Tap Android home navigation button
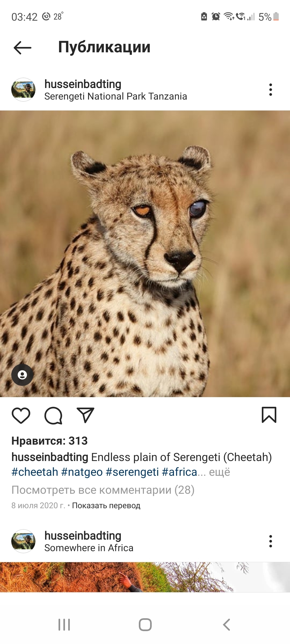Viewport: 290px width, 644px height. point(145,625)
